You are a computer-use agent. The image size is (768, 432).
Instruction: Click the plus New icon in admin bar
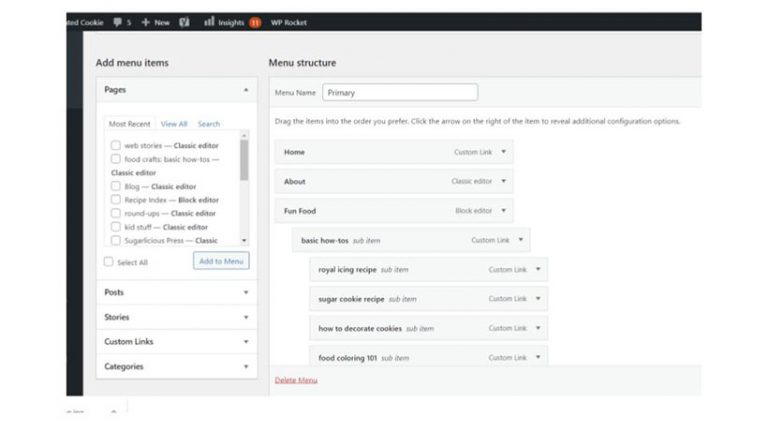(x=146, y=22)
